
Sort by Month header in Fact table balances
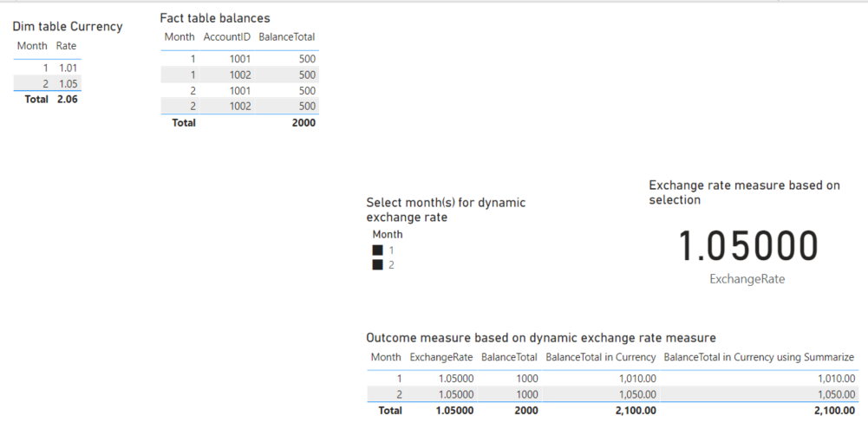tap(179, 37)
